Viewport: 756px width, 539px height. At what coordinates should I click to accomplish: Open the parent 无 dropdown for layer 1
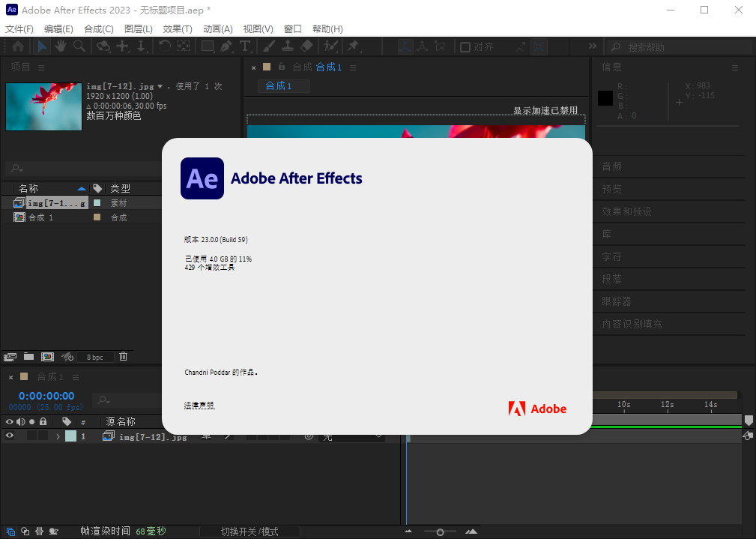click(x=351, y=437)
